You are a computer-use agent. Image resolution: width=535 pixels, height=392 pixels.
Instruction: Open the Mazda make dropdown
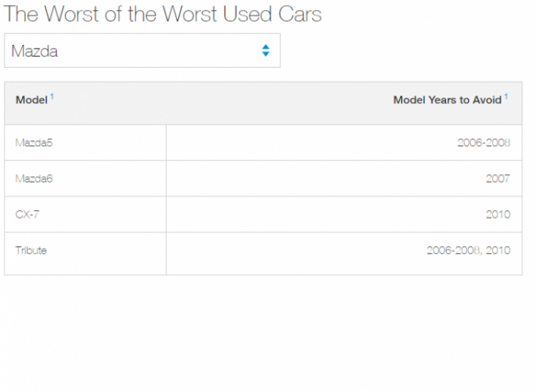tap(142, 51)
